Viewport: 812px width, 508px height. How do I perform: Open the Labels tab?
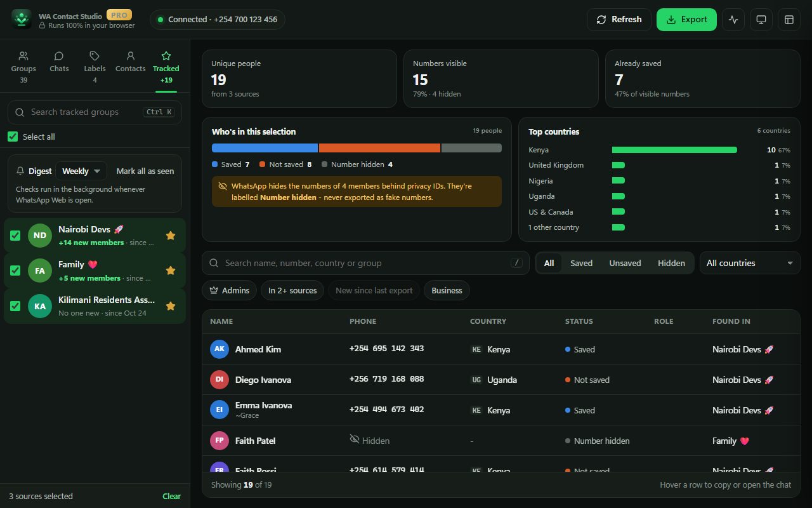pyautogui.click(x=95, y=67)
